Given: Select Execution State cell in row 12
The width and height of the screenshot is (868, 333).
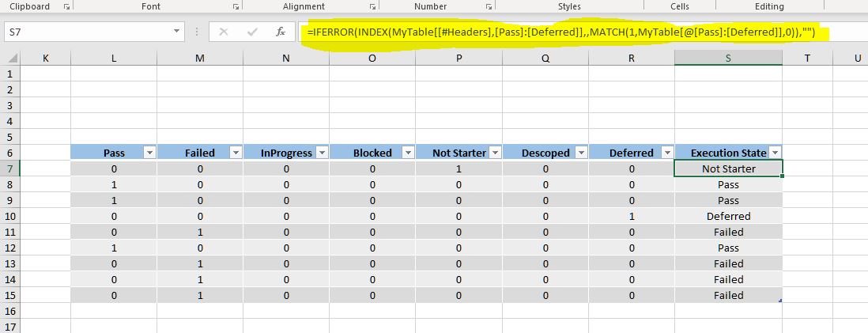Looking at the screenshot, I should 729,248.
